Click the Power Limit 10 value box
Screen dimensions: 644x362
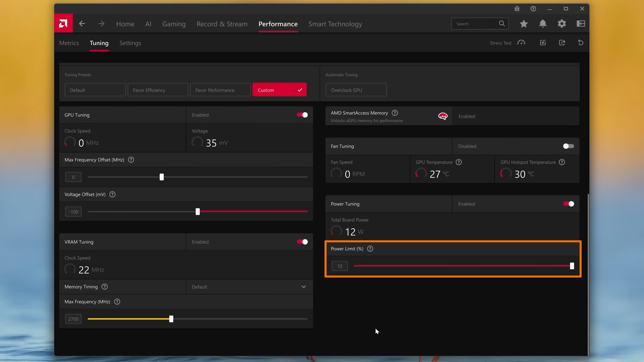coord(340,266)
